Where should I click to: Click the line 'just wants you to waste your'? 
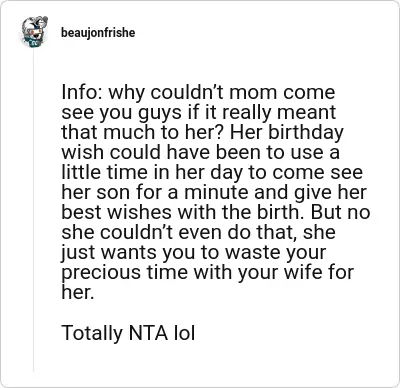tap(194, 252)
